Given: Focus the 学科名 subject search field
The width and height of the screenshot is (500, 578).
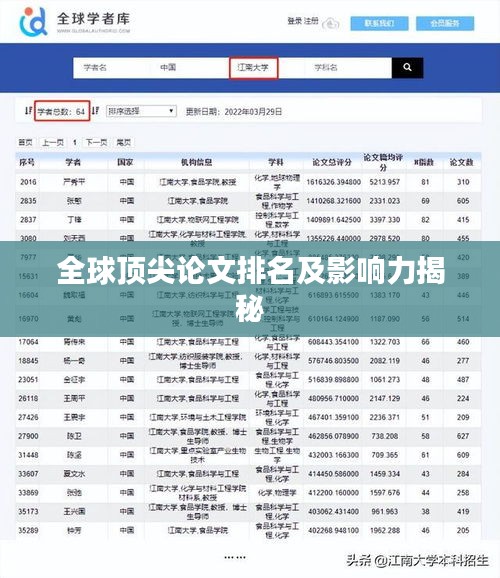Looking at the screenshot, I should point(347,67).
